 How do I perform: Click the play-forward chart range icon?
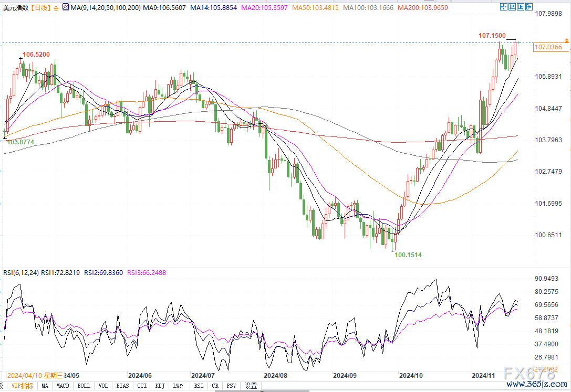pyautogui.click(x=521, y=7)
